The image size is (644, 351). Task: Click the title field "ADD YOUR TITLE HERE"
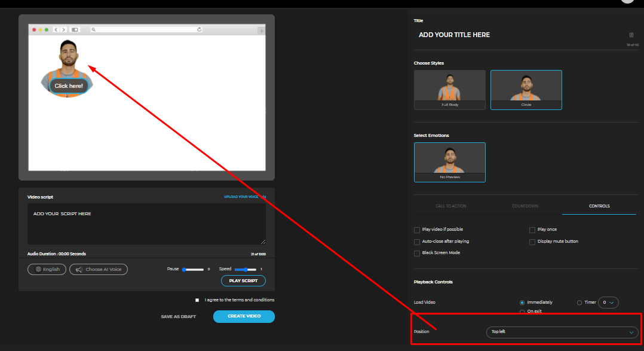click(454, 35)
